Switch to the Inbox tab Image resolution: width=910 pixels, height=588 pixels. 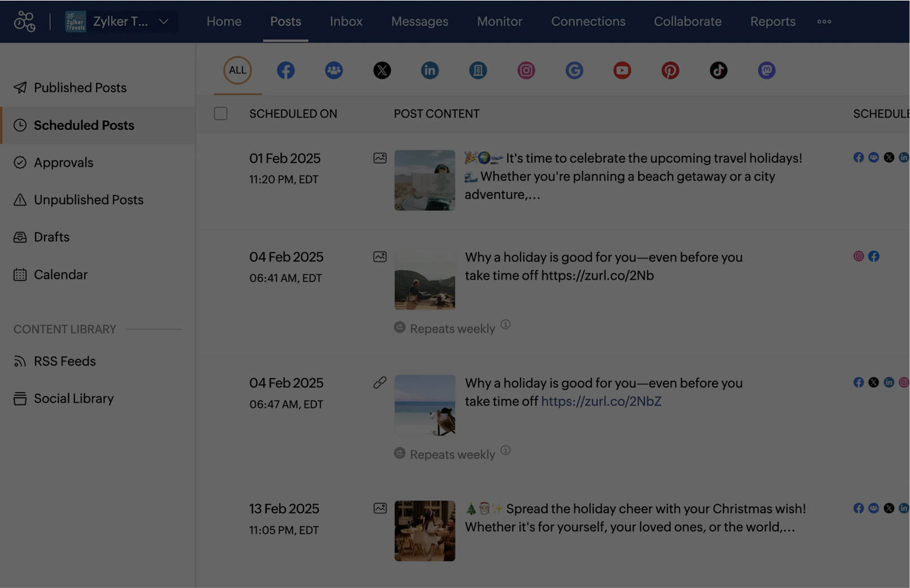point(345,21)
